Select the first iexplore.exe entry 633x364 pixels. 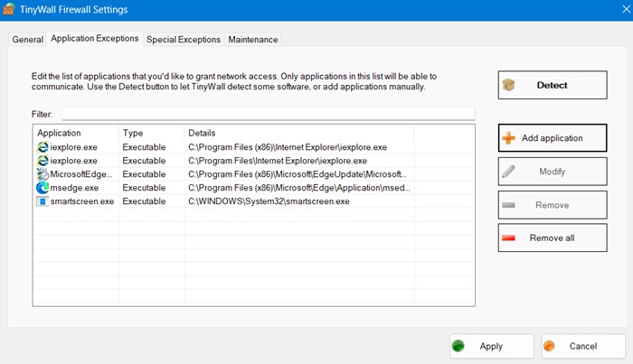(x=73, y=147)
